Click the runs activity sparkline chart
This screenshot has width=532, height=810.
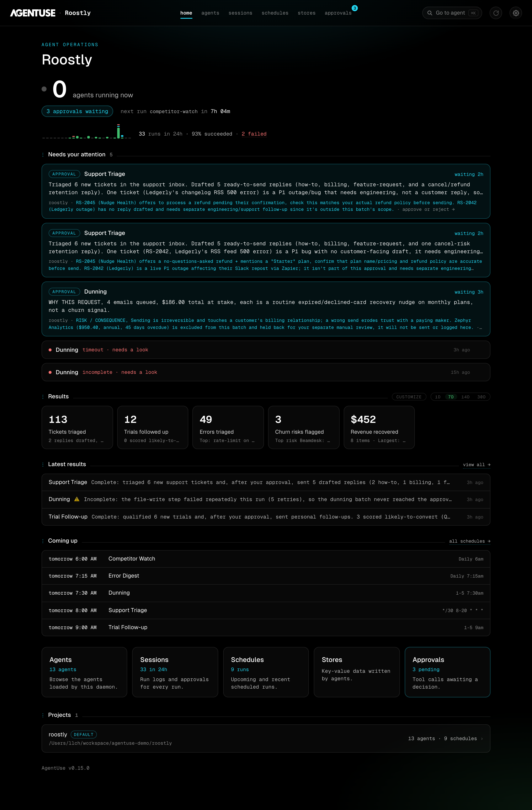coord(86,131)
